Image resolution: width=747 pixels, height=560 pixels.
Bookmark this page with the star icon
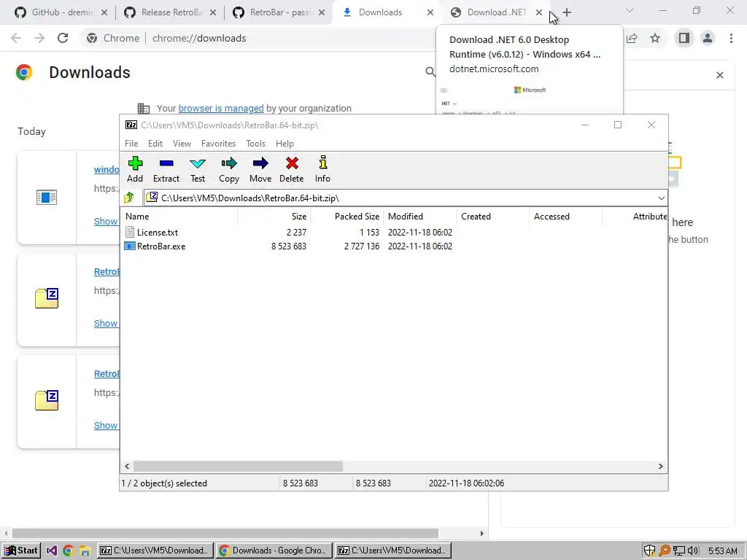coord(655,38)
